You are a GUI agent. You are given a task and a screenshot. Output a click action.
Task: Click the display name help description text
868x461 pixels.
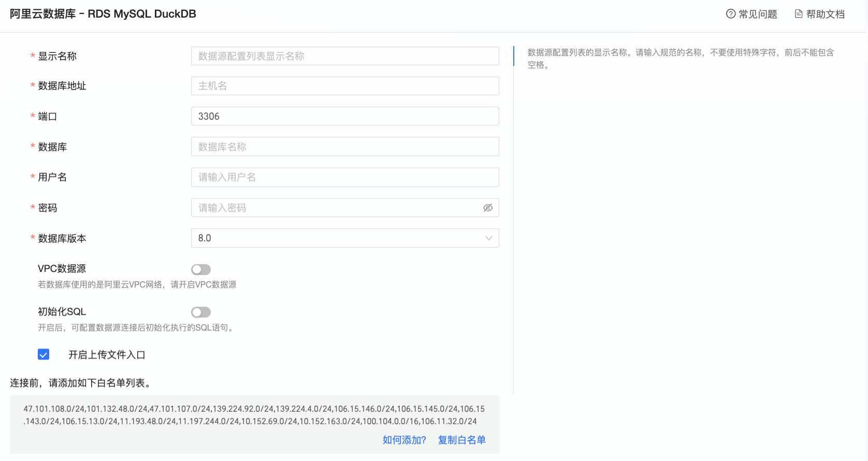681,59
